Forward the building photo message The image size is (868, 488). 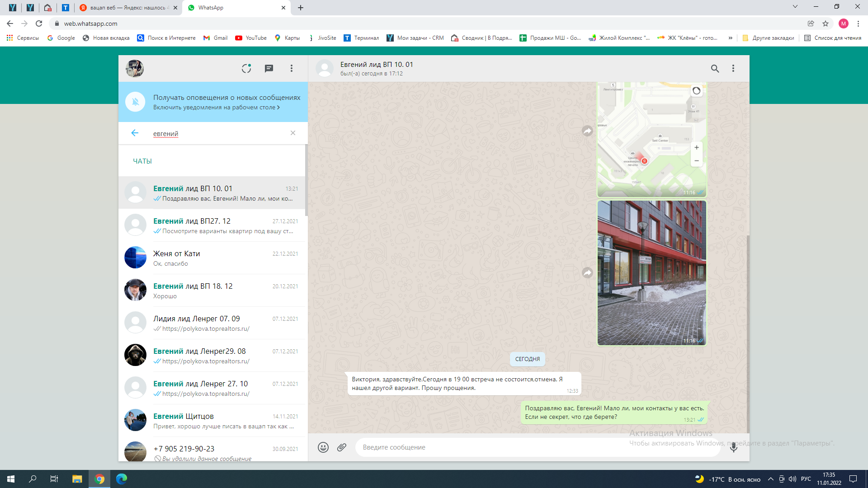587,273
